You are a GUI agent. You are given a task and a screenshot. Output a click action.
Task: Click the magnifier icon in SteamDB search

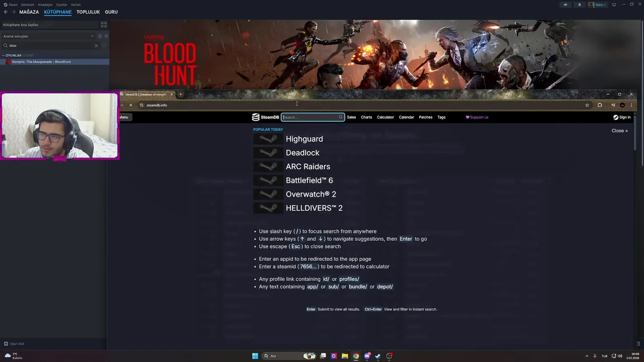(x=341, y=117)
